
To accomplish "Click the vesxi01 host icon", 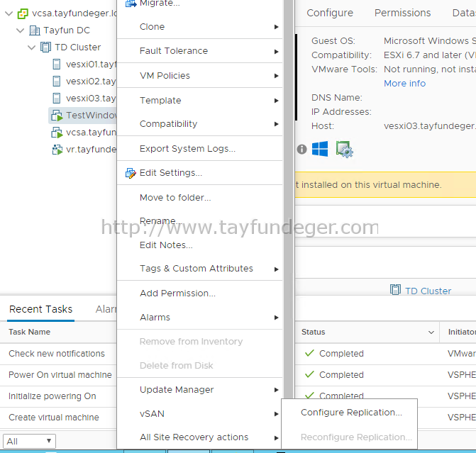I will (x=57, y=65).
